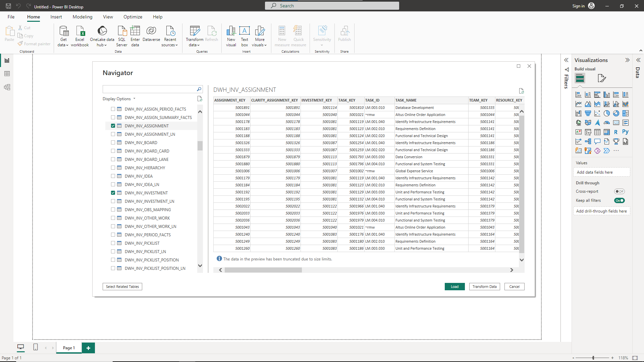Insert a Text box

pos(245,36)
